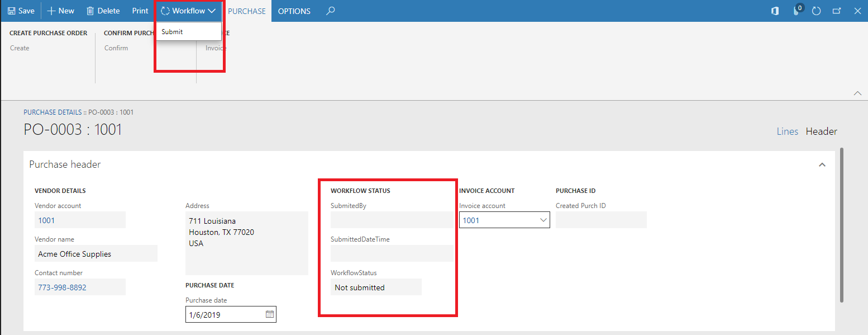Switch to the OPTIONS tab
The width and height of the screenshot is (868, 335).
[294, 11]
